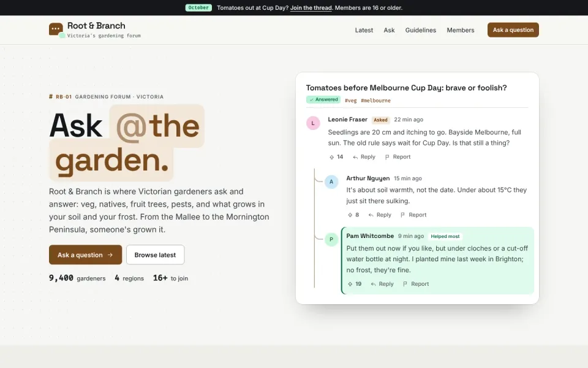The width and height of the screenshot is (588, 368).
Task: Click the Helped most badge
Action: click(445, 236)
